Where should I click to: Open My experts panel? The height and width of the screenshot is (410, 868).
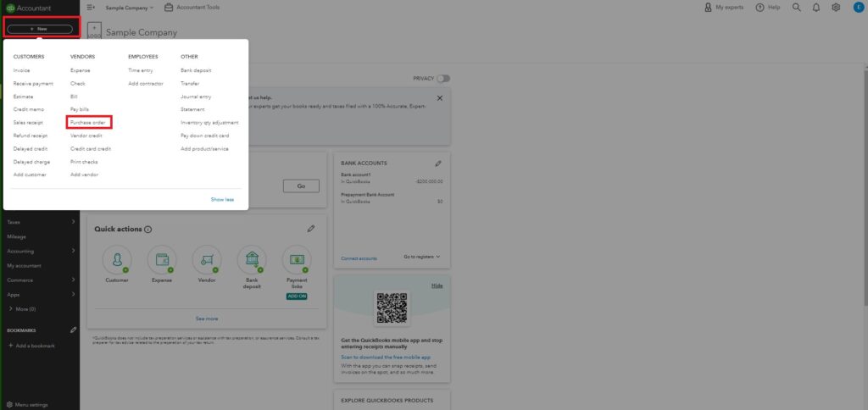point(724,8)
